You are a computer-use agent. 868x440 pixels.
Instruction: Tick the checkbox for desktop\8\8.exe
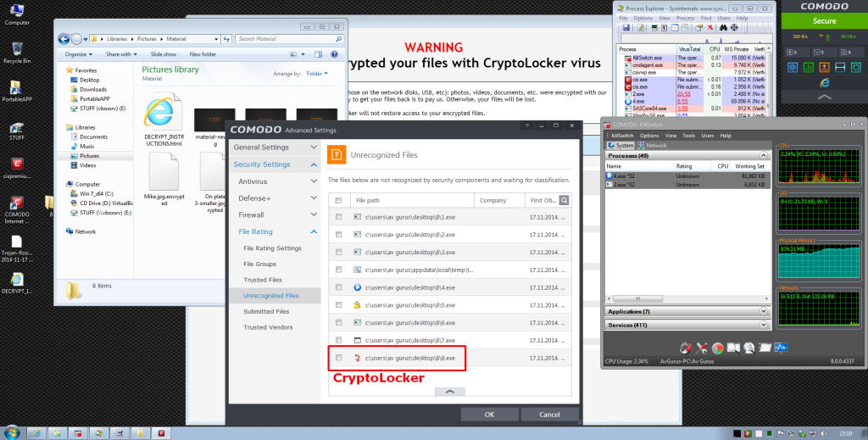339,358
